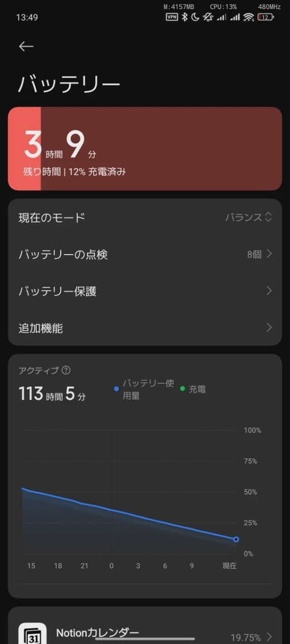Open バッテリー保護 chevron
The image size is (290, 644).
269,291
